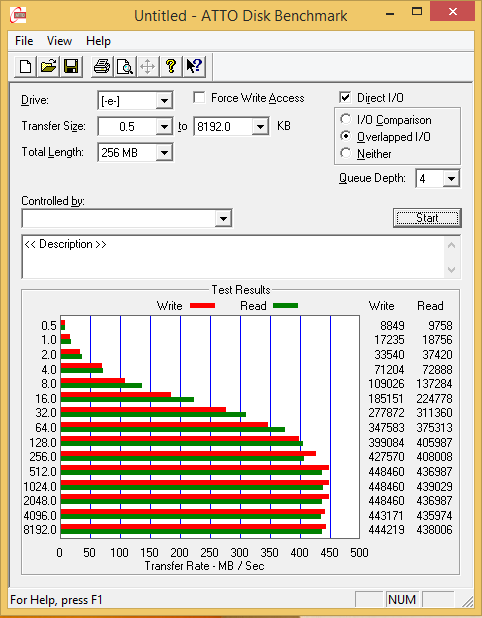Close the ATTO Disk Benchmark window
The image size is (482, 618).
pos(452,12)
